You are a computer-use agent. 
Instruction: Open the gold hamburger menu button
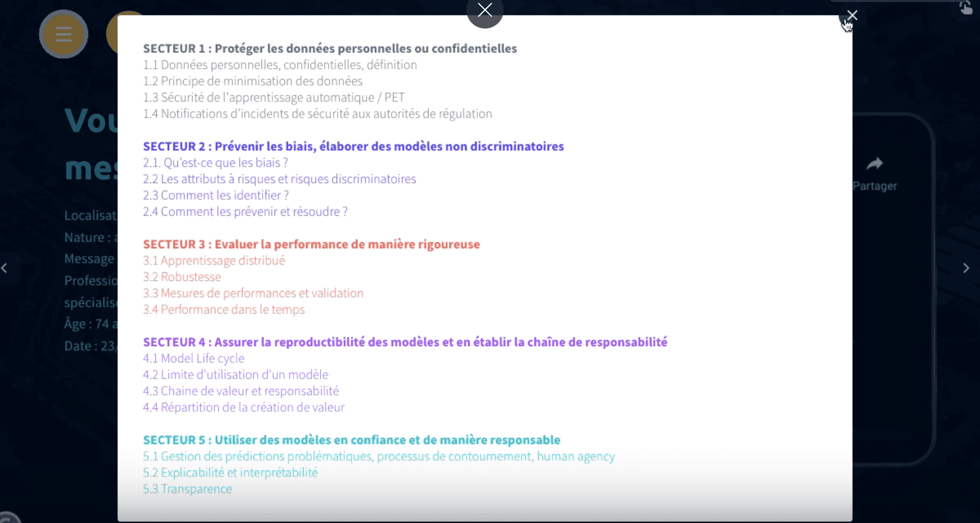[63, 34]
